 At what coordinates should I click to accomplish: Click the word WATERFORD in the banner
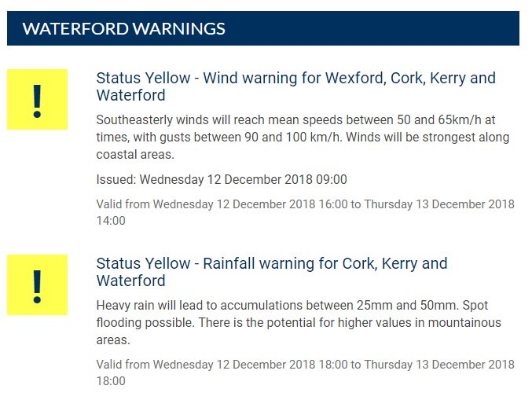75,29
